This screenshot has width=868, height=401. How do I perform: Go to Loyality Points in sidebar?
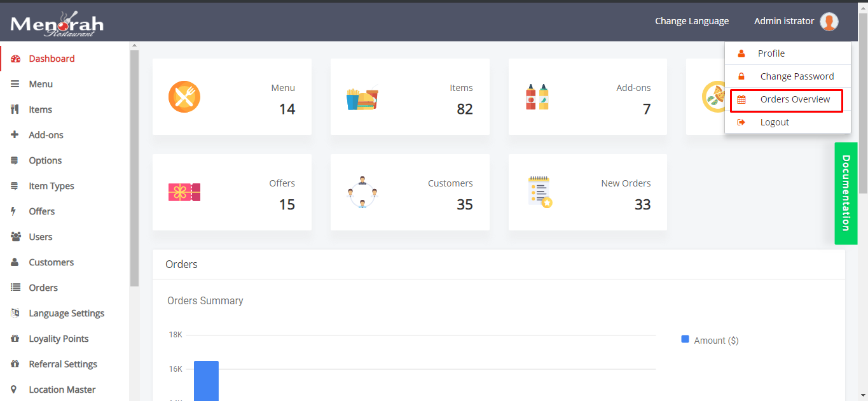tap(59, 339)
